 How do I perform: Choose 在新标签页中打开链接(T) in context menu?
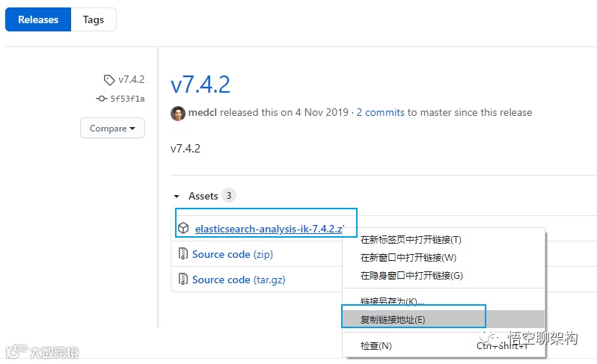point(444,240)
